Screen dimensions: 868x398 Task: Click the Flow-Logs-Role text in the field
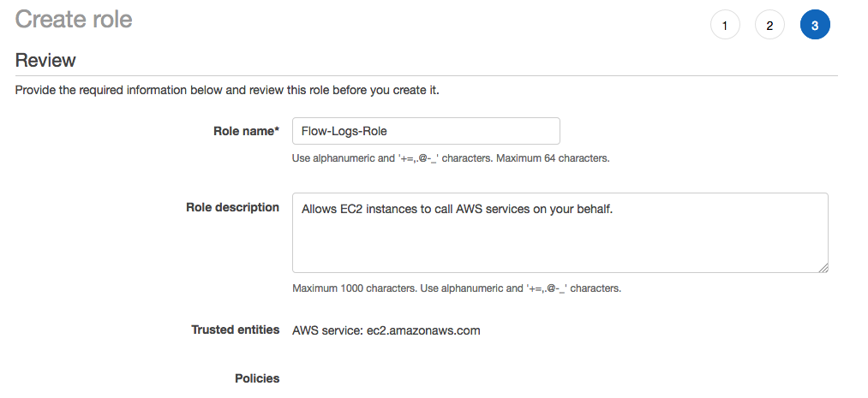(344, 132)
